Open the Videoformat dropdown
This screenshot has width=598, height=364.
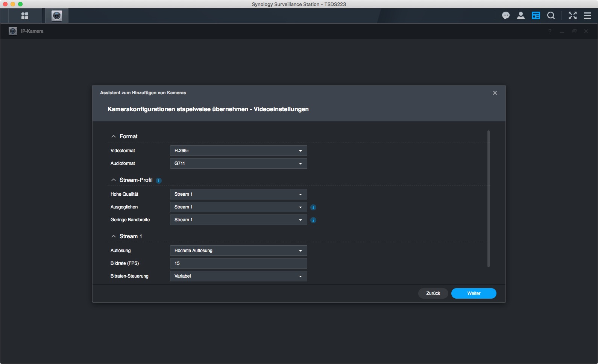pyautogui.click(x=238, y=151)
